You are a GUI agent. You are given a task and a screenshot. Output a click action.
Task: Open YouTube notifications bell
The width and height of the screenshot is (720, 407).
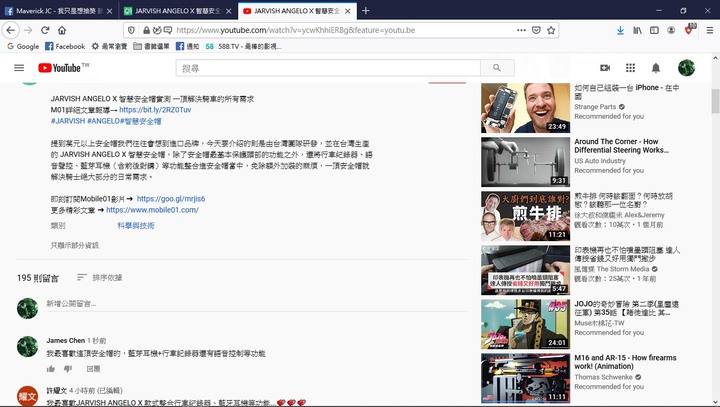[656, 68]
